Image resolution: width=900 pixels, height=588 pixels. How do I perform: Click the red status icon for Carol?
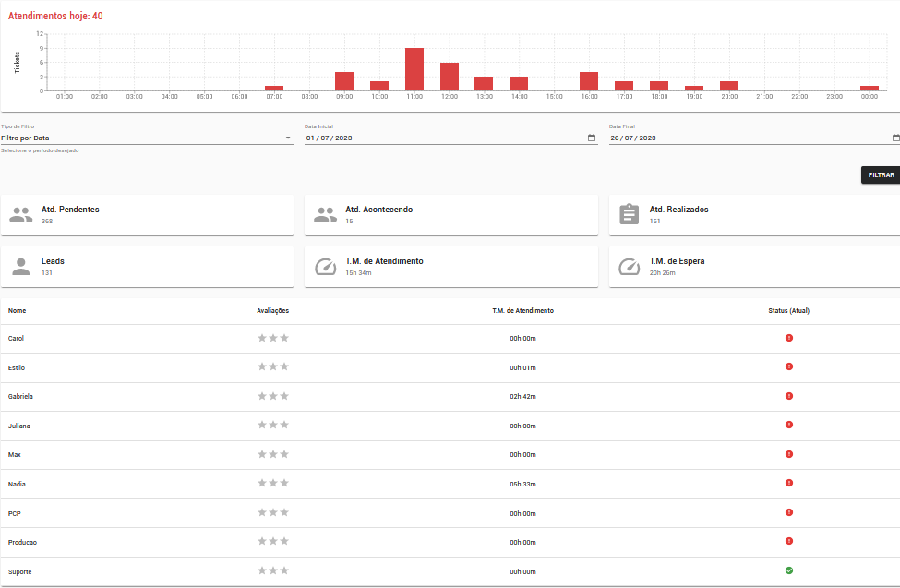click(789, 338)
